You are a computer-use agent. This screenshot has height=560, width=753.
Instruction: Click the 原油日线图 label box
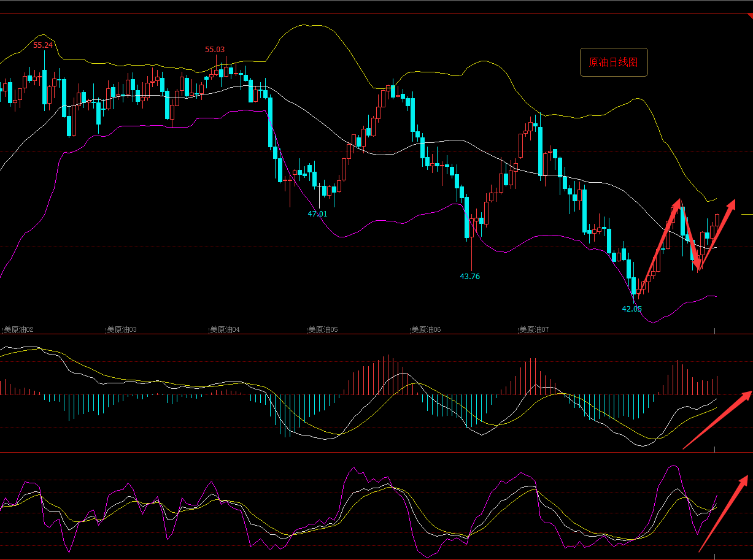[614, 62]
